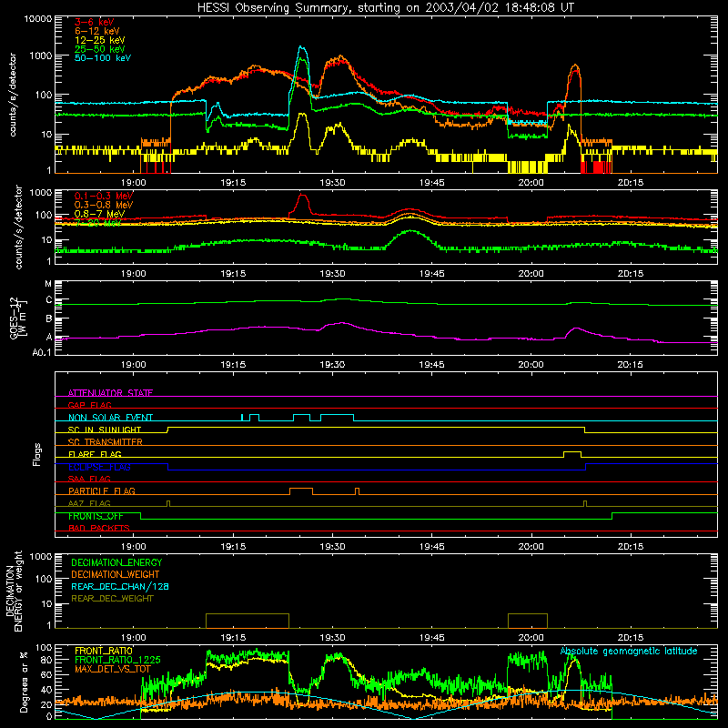Click the MAX_DET_VS_TOT legend entry
This screenshot has height=728, width=728.
113,669
